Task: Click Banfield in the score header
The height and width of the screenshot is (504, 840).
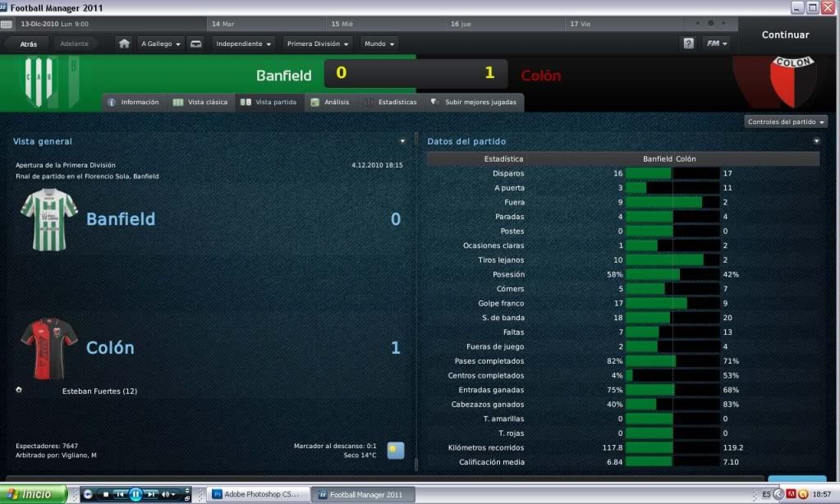Action: (284, 76)
